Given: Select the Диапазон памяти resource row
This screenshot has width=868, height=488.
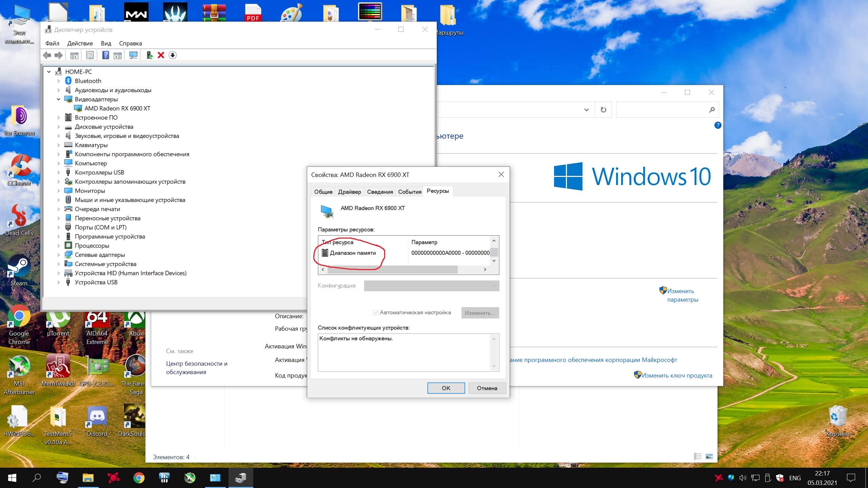Looking at the screenshot, I should pos(353,253).
